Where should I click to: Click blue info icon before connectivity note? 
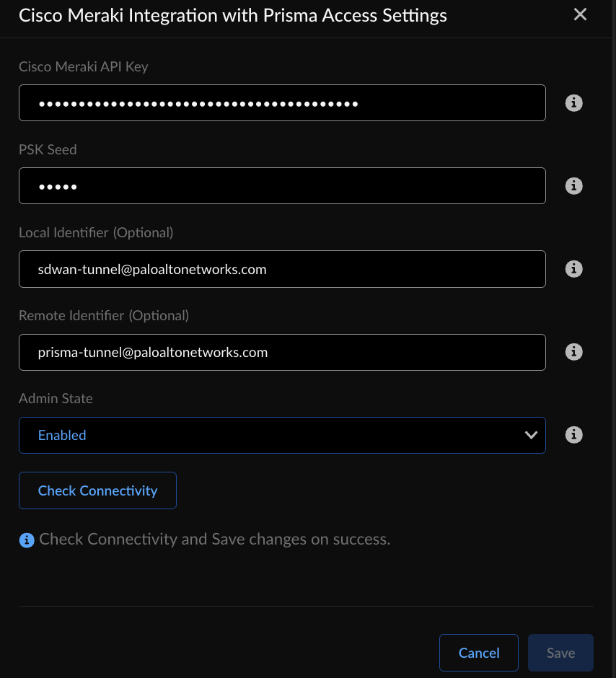(27, 540)
